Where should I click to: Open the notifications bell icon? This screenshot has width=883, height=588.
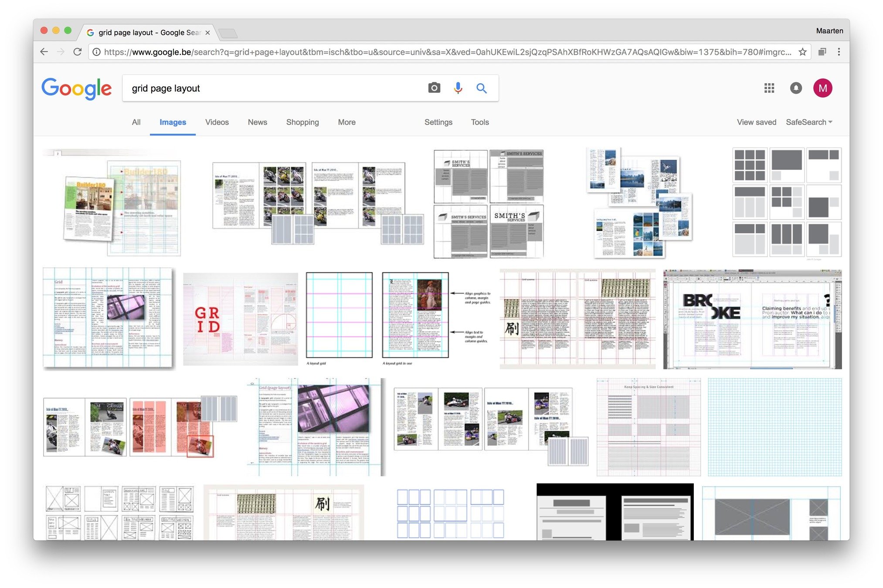coord(796,88)
